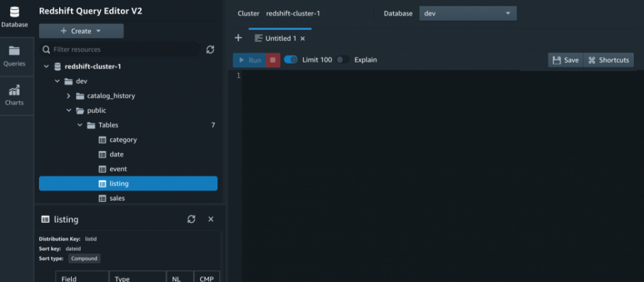Add a new query tab
The height and width of the screenshot is (282, 644).
238,38
